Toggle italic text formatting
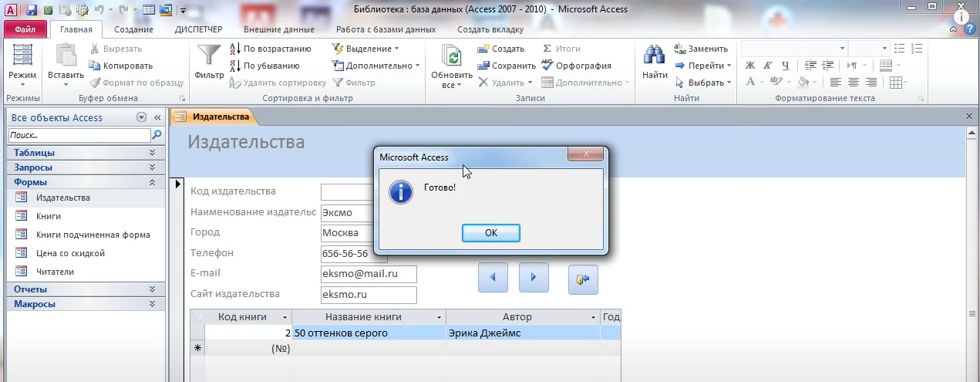 click(x=768, y=66)
